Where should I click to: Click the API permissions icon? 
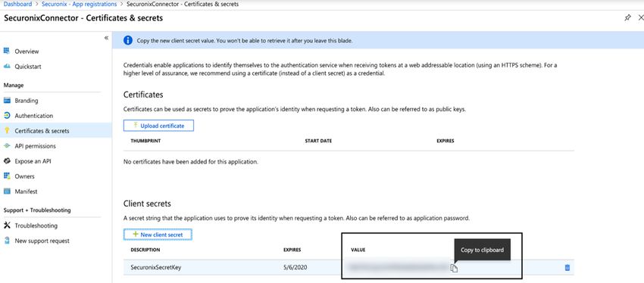click(x=7, y=146)
